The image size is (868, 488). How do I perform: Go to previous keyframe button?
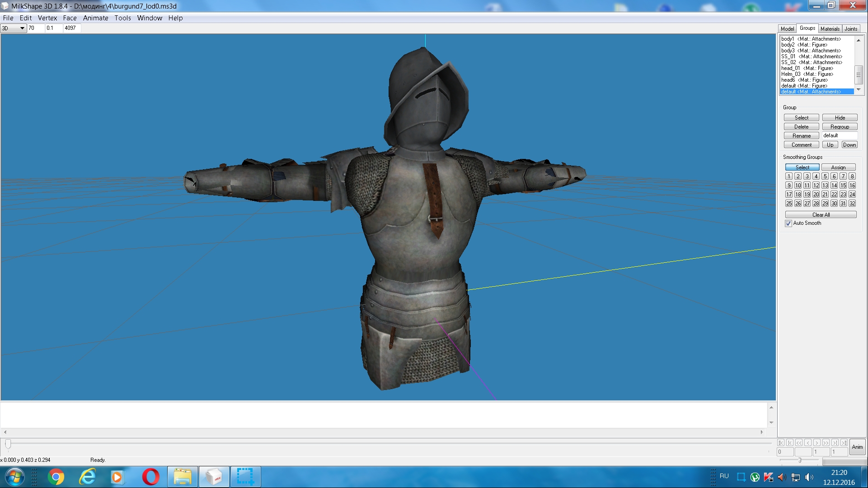(x=790, y=443)
